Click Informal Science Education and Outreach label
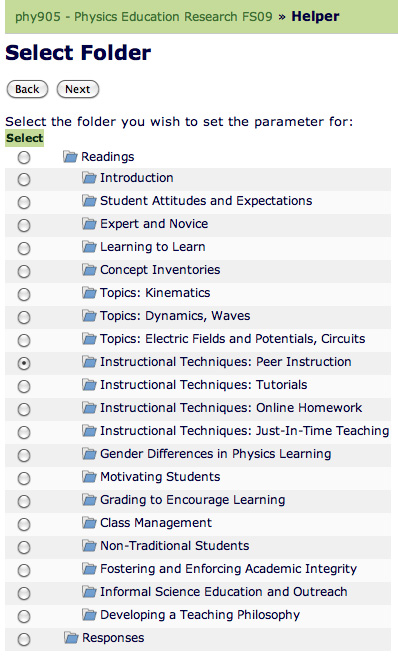This screenshot has height=659, width=398. coord(224,592)
